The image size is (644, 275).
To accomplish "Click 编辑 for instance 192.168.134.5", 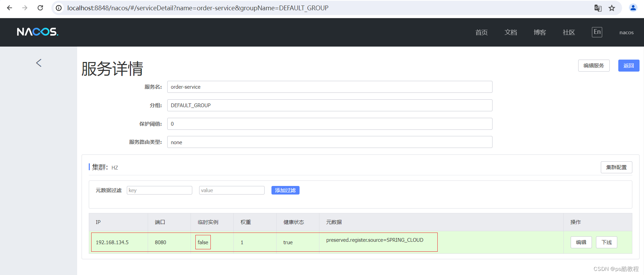I will click(581, 242).
